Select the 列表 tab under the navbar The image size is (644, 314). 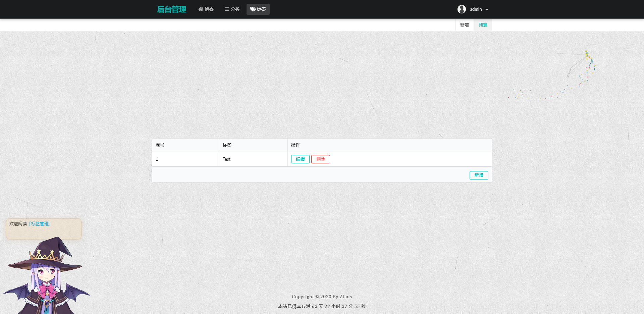(x=483, y=25)
